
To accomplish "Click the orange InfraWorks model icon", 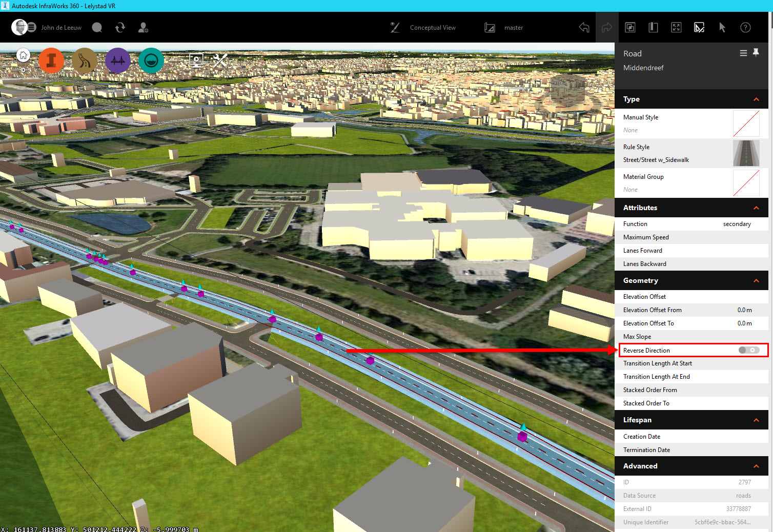I will point(51,60).
